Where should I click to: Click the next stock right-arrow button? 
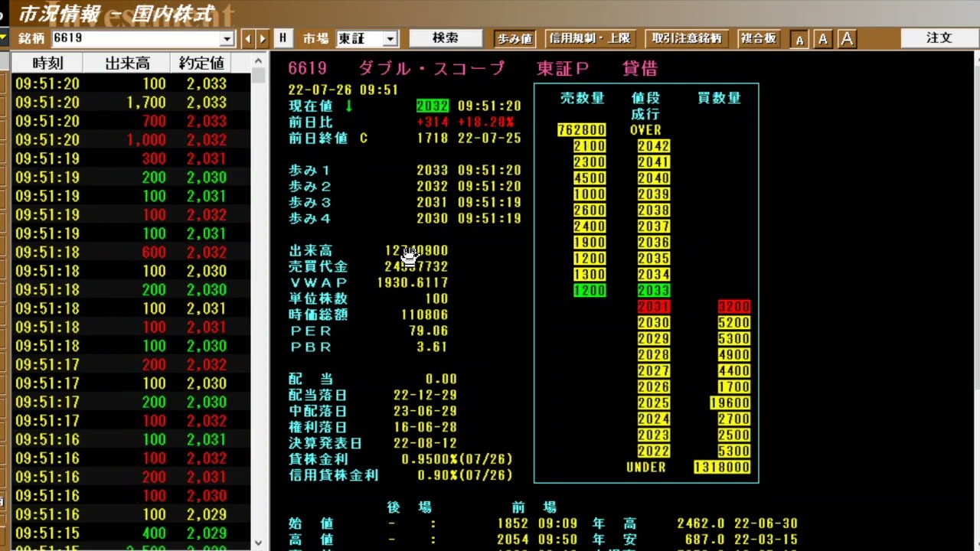click(263, 38)
